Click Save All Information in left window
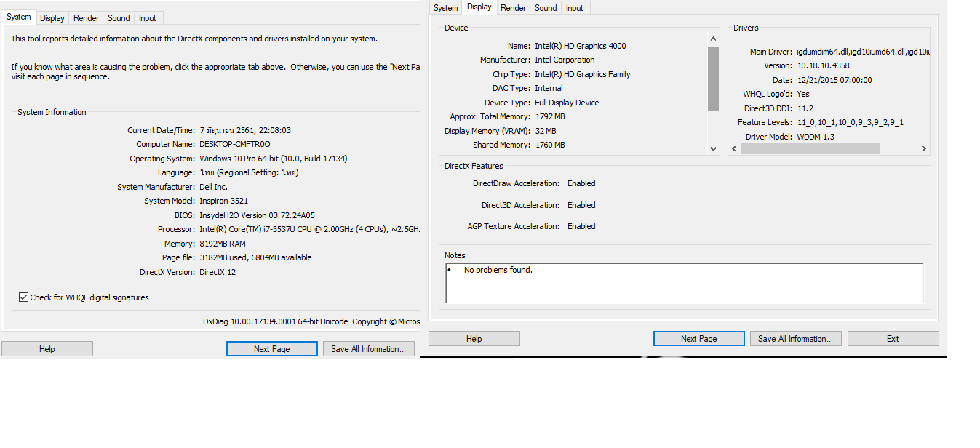The image size is (980, 448). (x=369, y=349)
